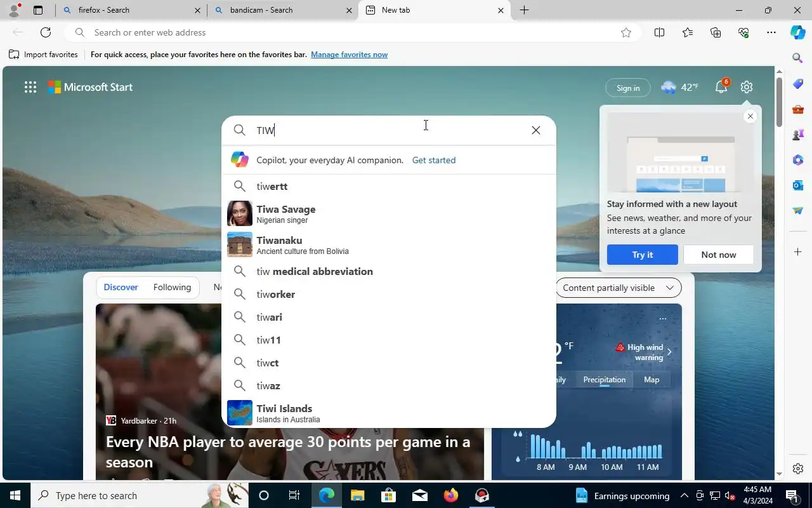Click the Copilot Get started link
The height and width of the screenshot is (508, 812).
(434, 160)
